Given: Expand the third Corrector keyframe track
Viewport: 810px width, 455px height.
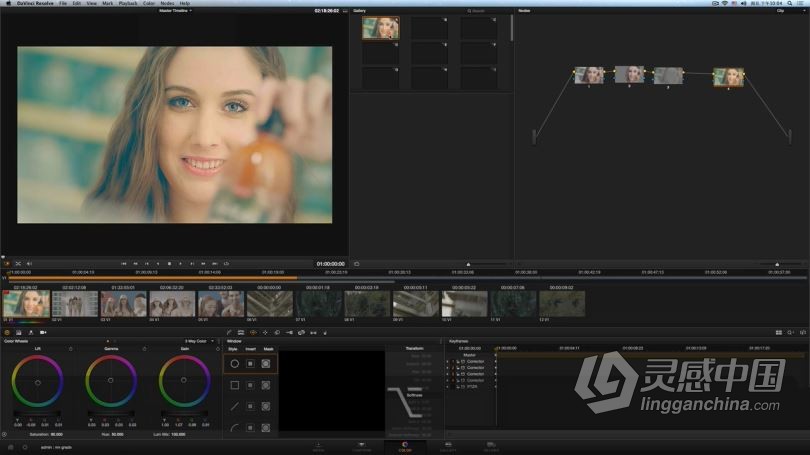Looking at the screenshot, I should click(x=448, y=374).
